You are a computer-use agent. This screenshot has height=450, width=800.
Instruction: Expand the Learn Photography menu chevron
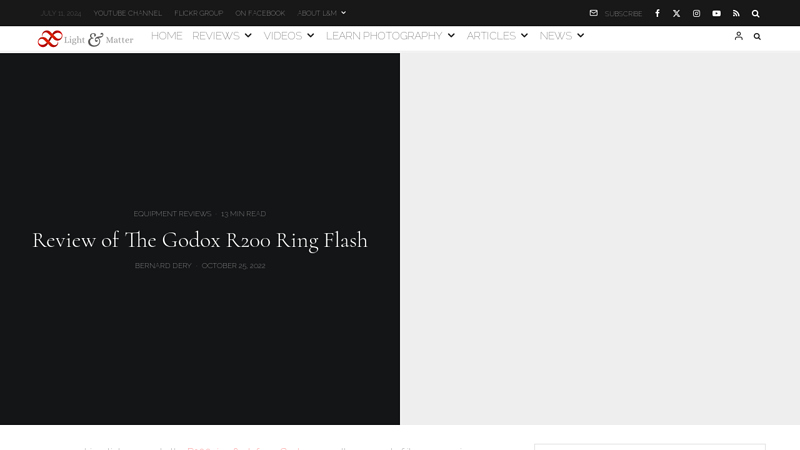(451, 36)
